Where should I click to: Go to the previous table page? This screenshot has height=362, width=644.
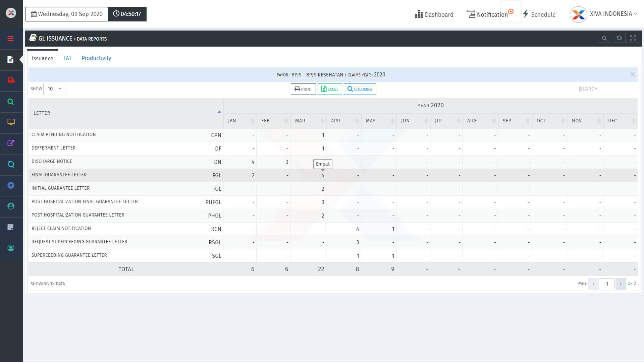[x=593, y=284]
